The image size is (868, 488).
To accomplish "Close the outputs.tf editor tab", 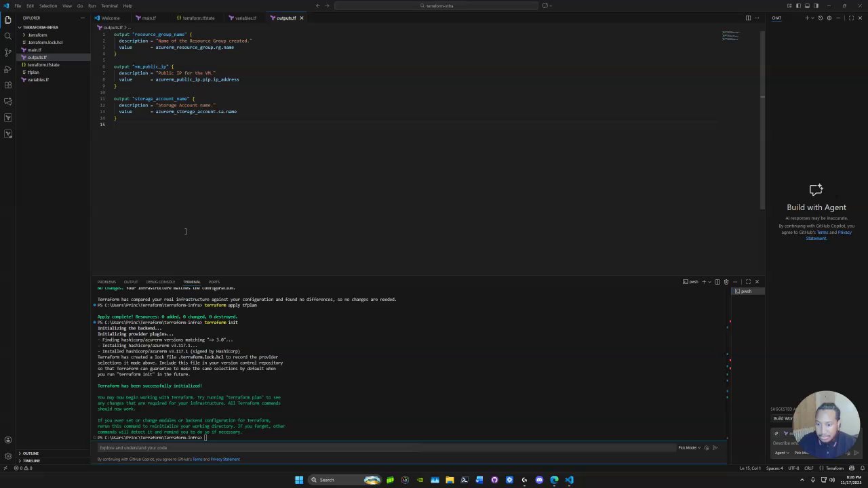I will (302, 18).
